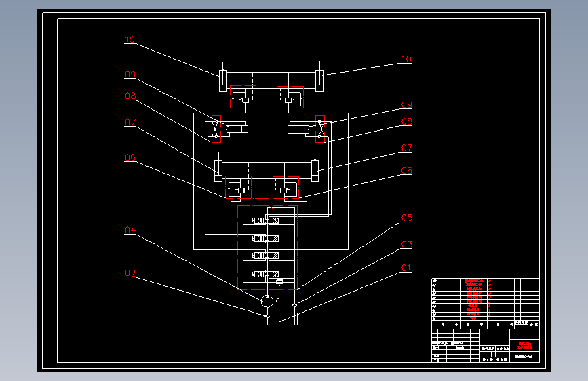Select the check valve symbol indicated by 03
This screenshot has height=381, width=588.
pos(295,305)
